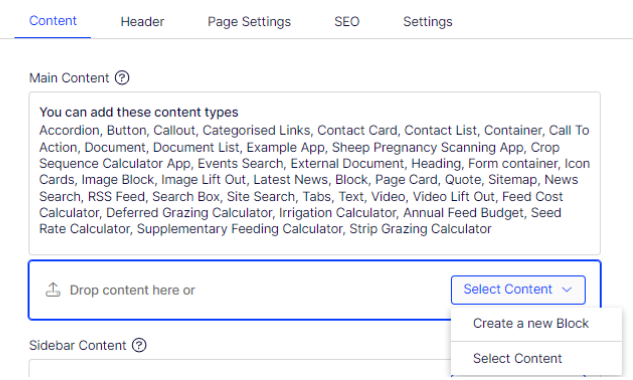Screen dimensions: 633x380
Task: Go to the Page Settings tab
Action: pos(249,21)
